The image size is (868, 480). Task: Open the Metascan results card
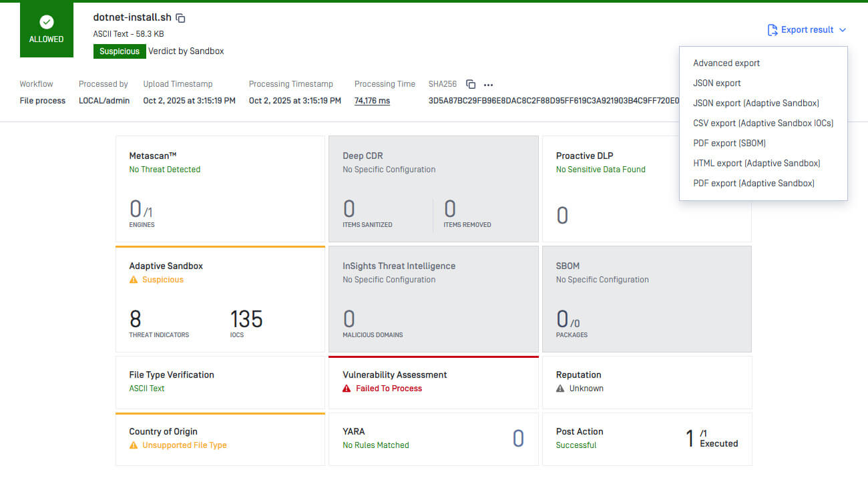(220, 189)
